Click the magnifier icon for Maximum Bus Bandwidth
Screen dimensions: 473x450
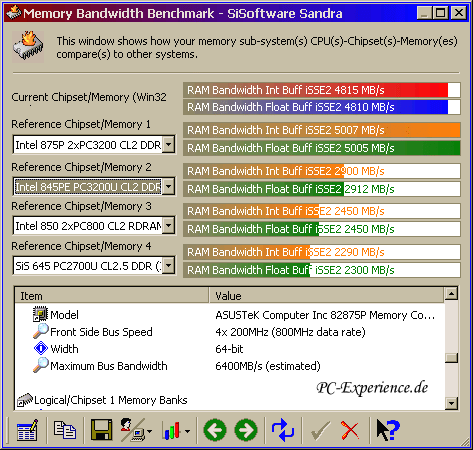click(x=40, y=365)
